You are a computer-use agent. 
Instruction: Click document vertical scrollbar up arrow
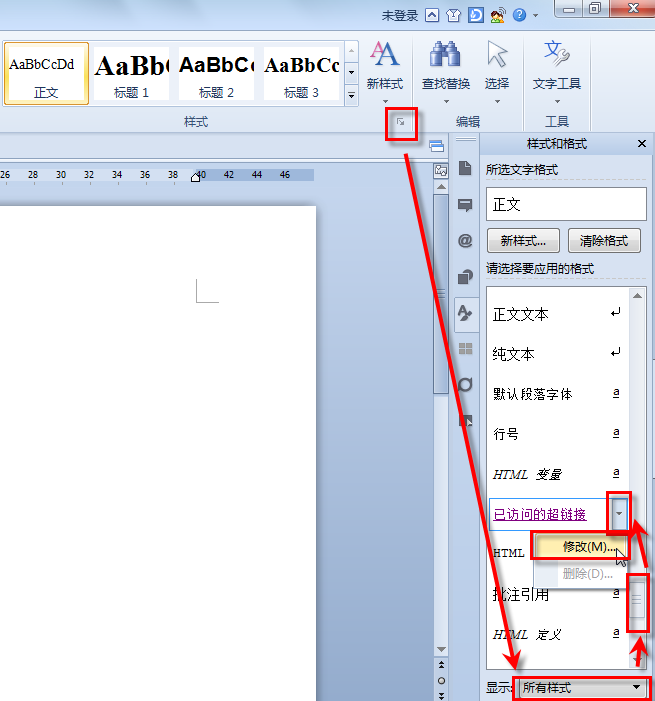click(x=441, y=186)
